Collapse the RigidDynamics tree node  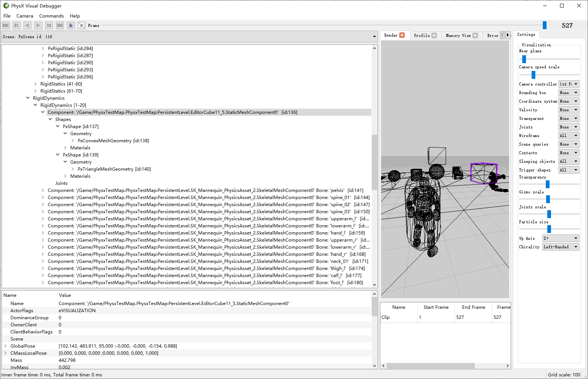(28, 98)
